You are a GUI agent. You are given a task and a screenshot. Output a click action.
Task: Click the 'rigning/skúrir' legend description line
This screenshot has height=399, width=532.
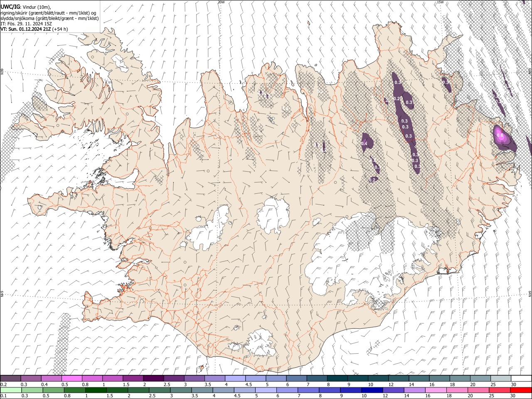[x=48, y=13]
